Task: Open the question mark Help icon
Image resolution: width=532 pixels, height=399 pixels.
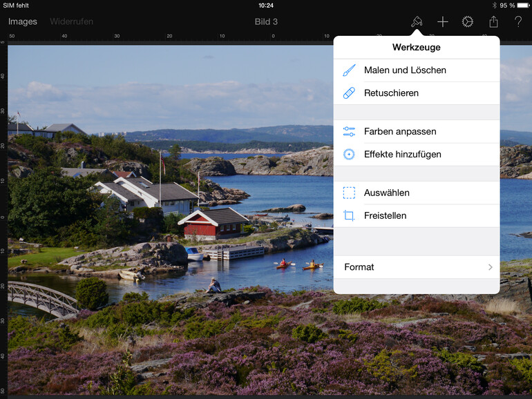Action: [x=518, y=21]
